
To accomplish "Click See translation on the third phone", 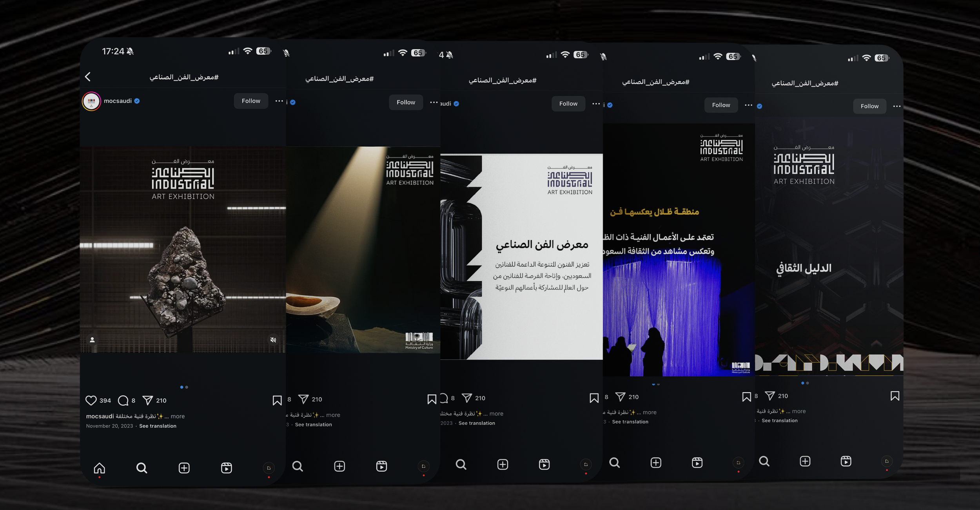I will point(477,423).
